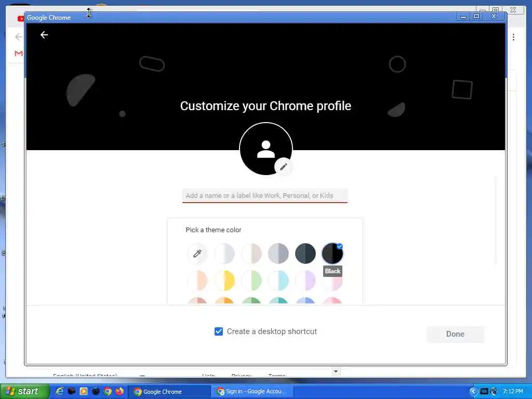
Task: Pick the warm beige theme color swatch
Action: [x=251, y=254]
